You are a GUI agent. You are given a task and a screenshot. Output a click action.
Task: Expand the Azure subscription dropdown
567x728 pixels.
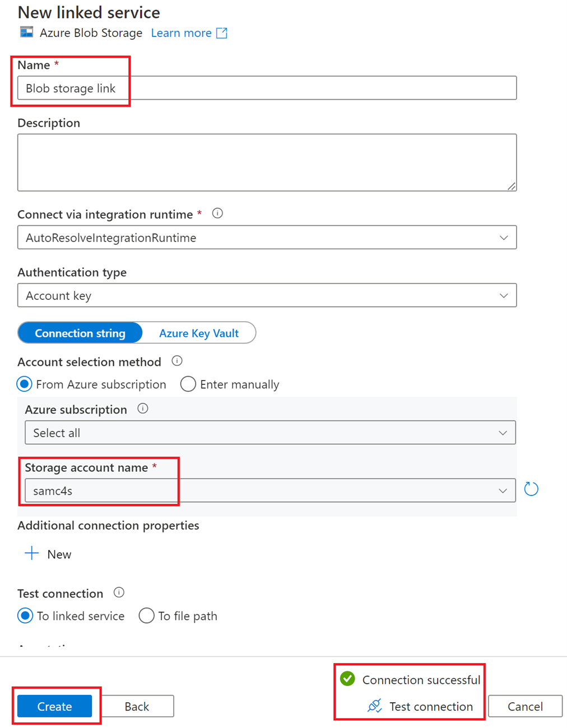click(270, 433)
